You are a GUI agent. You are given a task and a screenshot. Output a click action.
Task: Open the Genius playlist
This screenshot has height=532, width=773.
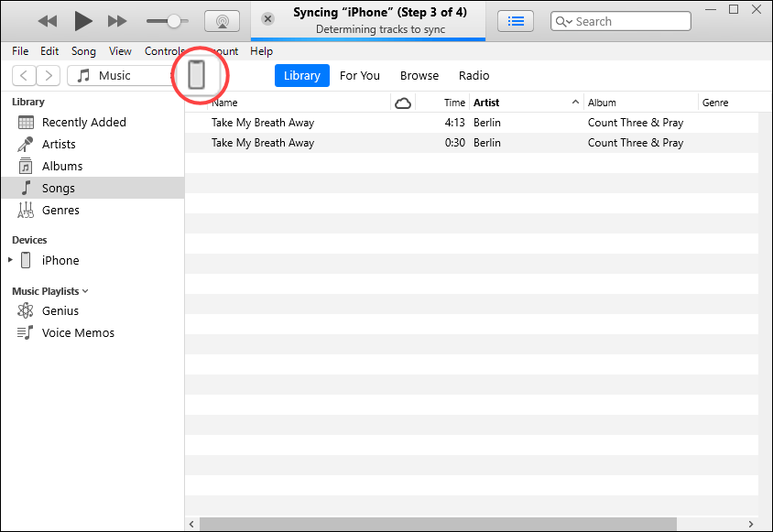[60, 310]
